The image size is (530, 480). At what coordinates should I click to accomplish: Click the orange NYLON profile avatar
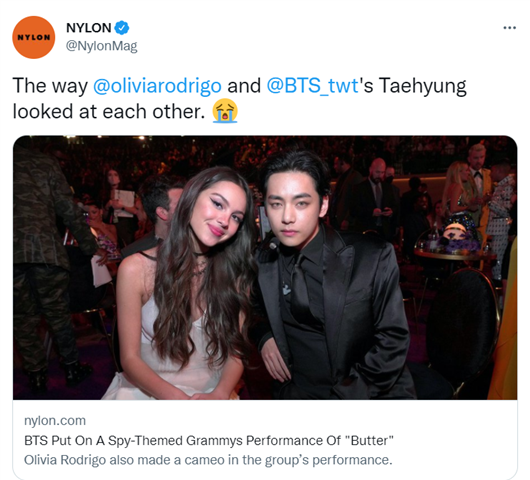[33, 37]
